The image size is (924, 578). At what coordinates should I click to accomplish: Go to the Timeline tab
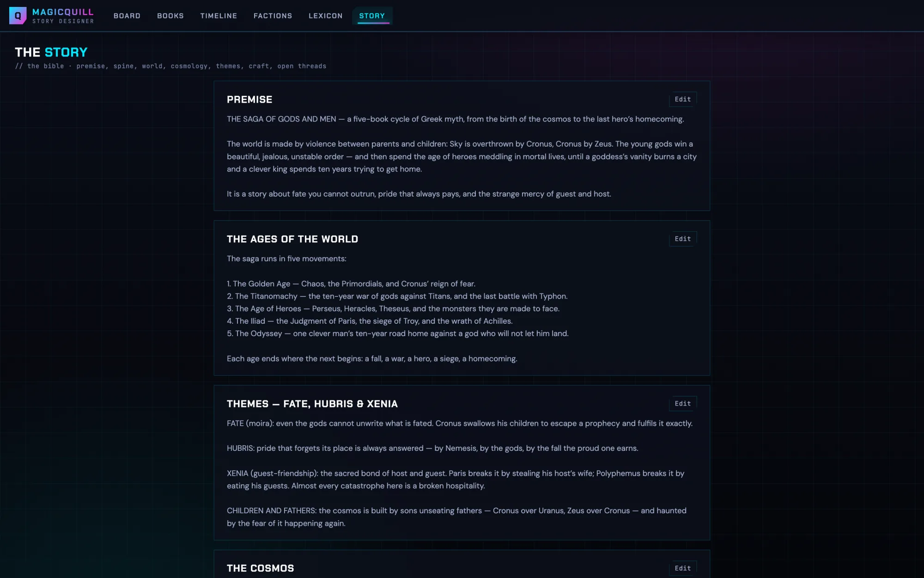point(219,16)
